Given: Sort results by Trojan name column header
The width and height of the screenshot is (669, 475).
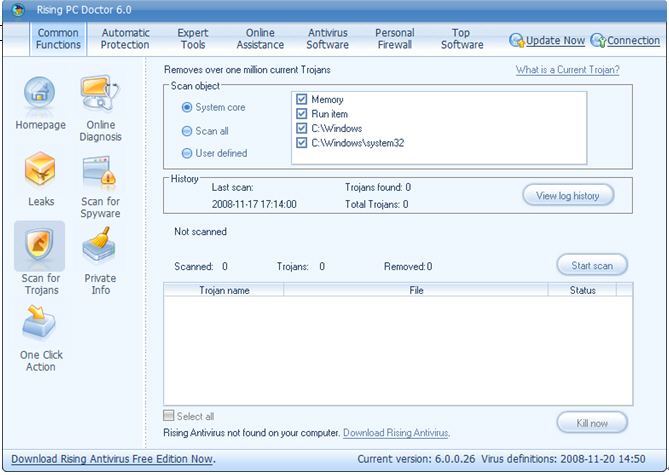Looking at the screenshot, I should (x=224, y=290).
